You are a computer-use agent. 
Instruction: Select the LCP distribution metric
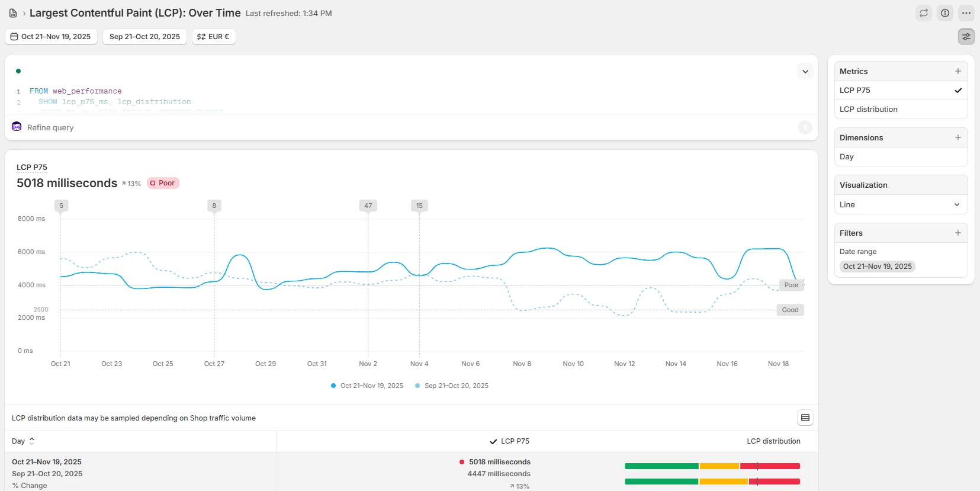pos(901,109)
